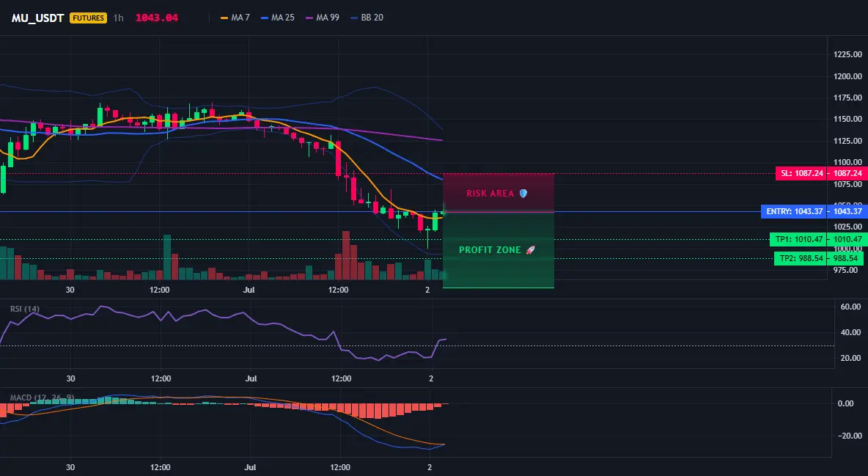The height and width of the screenshot is (476, 868).
Task: Click the 988.54 tag on price axis
Action: tap(845, 258)
